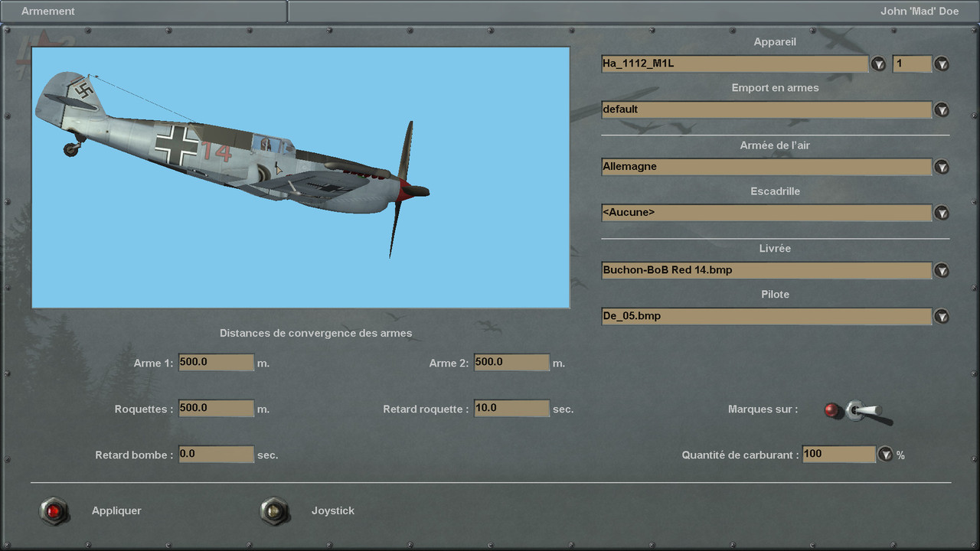980x551 pixels.
Task: Click the Distances de convergence des armes heading
Action: [x=315, y=333]
